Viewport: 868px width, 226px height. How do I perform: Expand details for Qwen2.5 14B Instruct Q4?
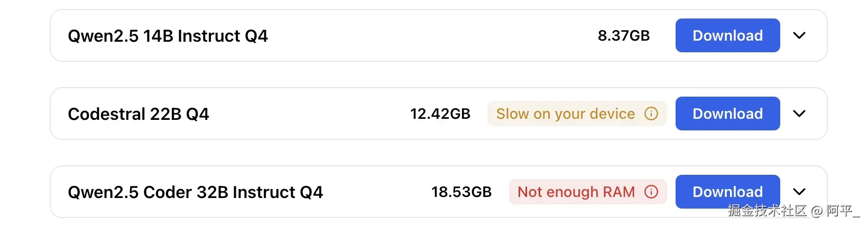click(x=799, y=35)
